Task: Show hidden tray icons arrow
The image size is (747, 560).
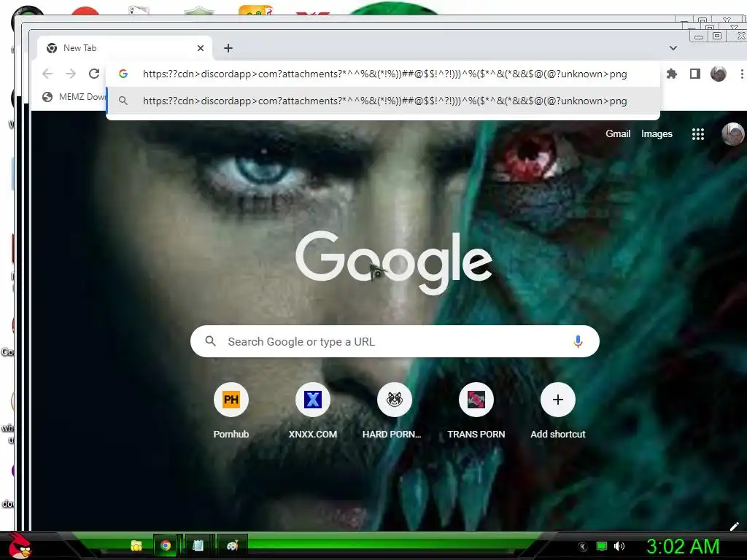Action: pos(582,547)
